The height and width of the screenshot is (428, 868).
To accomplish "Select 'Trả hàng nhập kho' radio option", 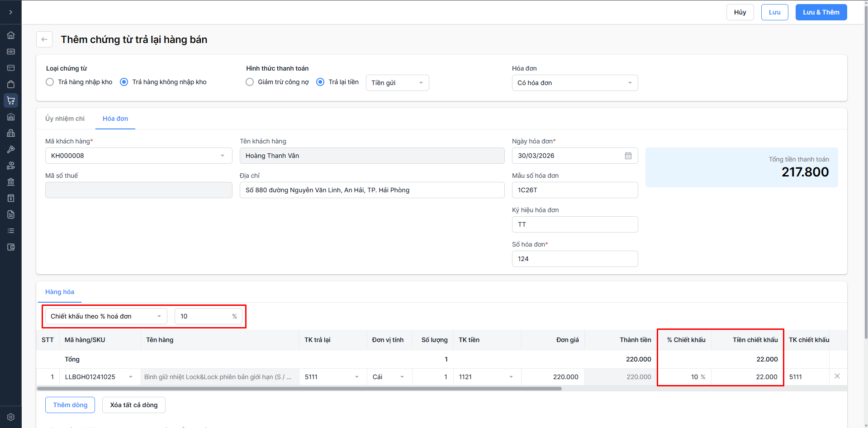I will 50,82.
